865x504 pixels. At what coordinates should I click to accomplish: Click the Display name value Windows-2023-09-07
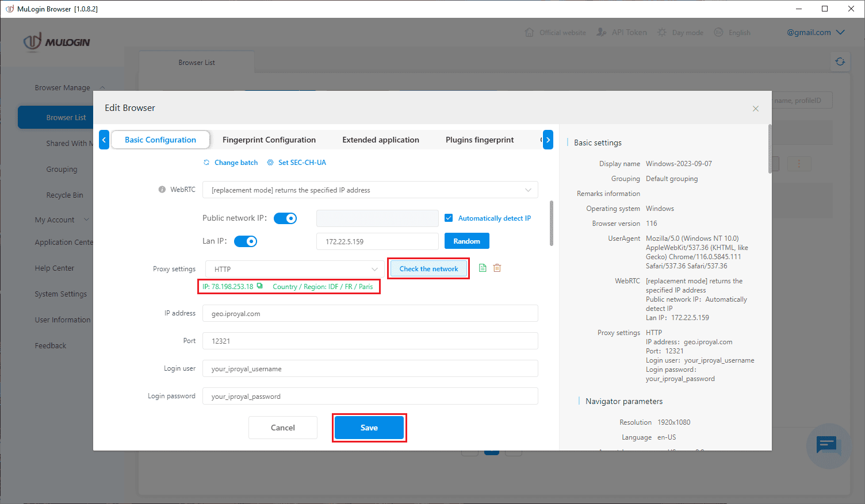679,164
